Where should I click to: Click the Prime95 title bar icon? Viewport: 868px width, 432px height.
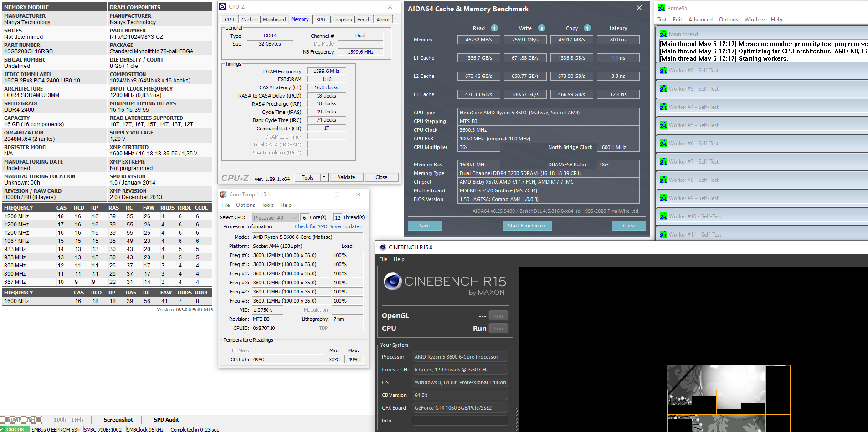click(x=662, y=8)
